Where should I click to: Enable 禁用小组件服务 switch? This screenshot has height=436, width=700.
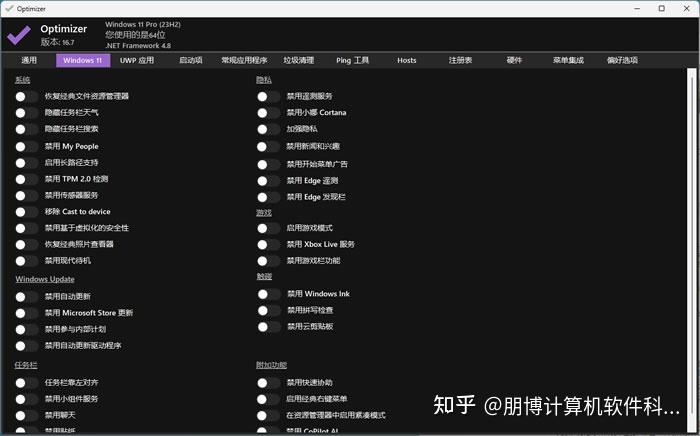point(26,399)
